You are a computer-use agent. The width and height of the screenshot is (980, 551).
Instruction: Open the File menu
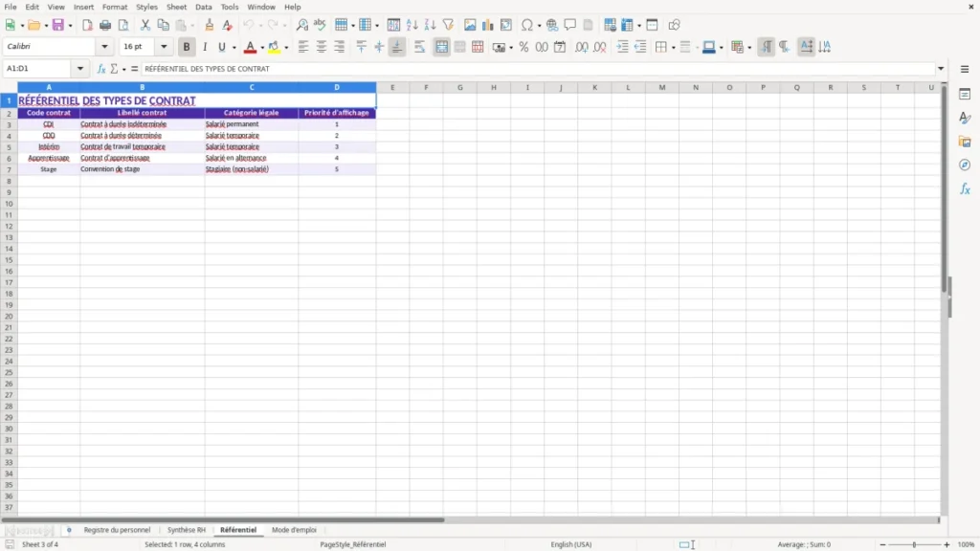pyautogui.click(x=11, y=7)
